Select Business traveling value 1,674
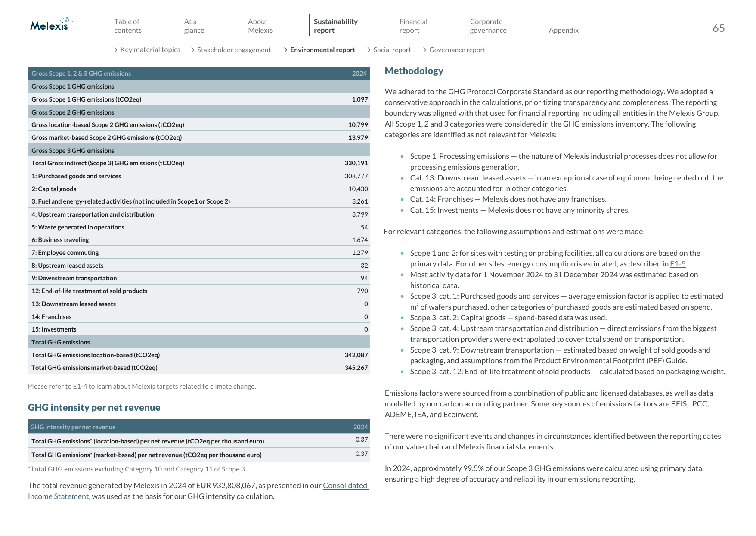This screenshot has width=756, height=536. click(x=359, y=240)
